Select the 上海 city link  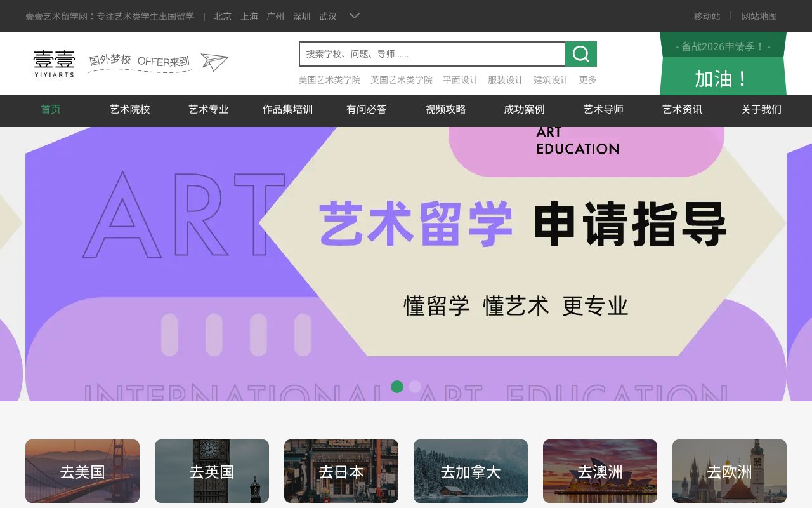pos(249,17)
